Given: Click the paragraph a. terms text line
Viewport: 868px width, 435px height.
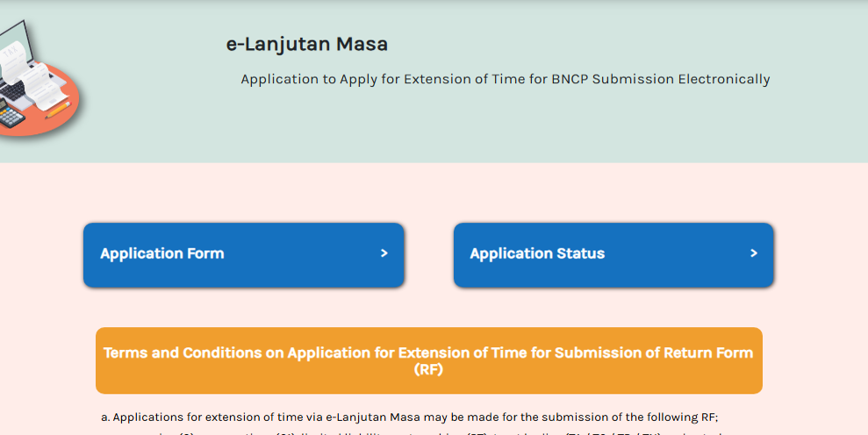Looking at the screenshot, I should (x=410, y=417).
